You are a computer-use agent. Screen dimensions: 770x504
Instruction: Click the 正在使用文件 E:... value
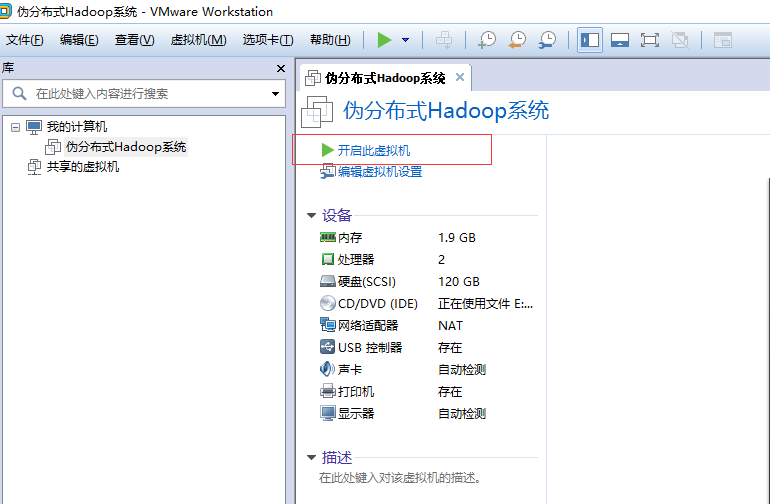coord(485,304)
